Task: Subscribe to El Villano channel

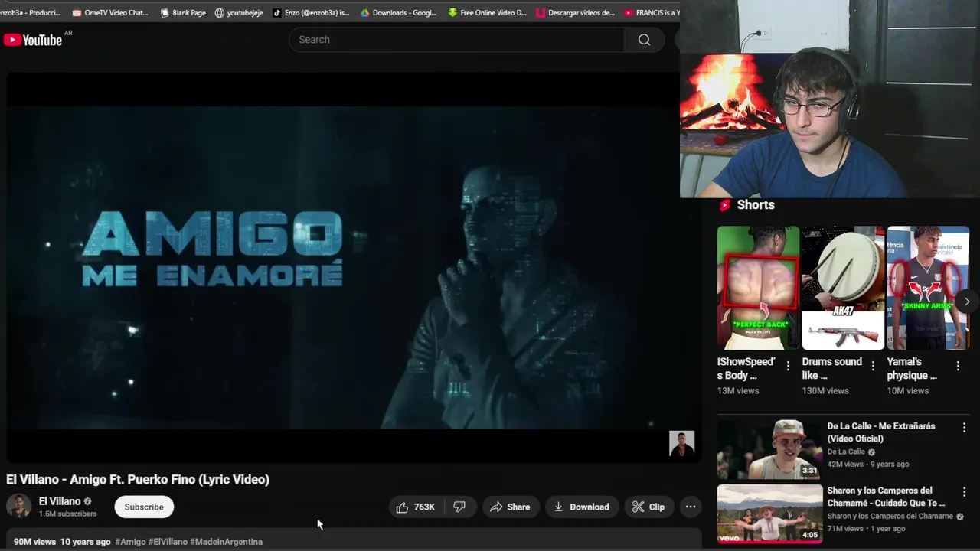Action: [x=144, y=507]
